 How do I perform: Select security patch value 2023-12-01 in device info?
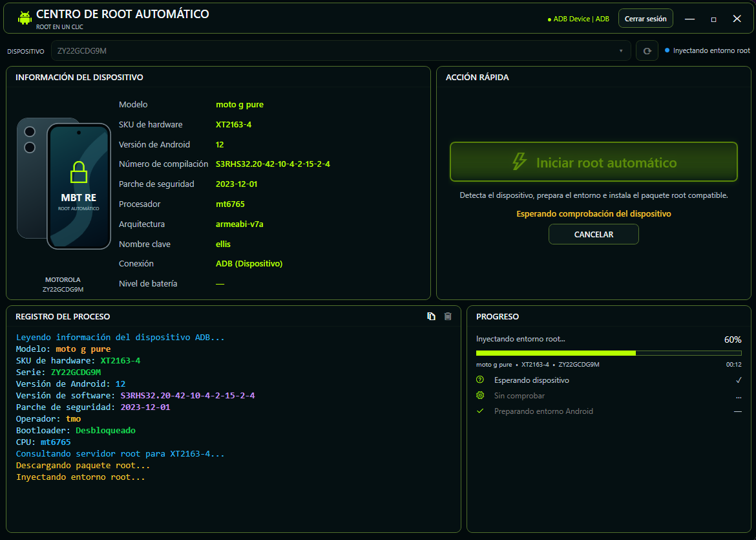(x=236, y=184)
